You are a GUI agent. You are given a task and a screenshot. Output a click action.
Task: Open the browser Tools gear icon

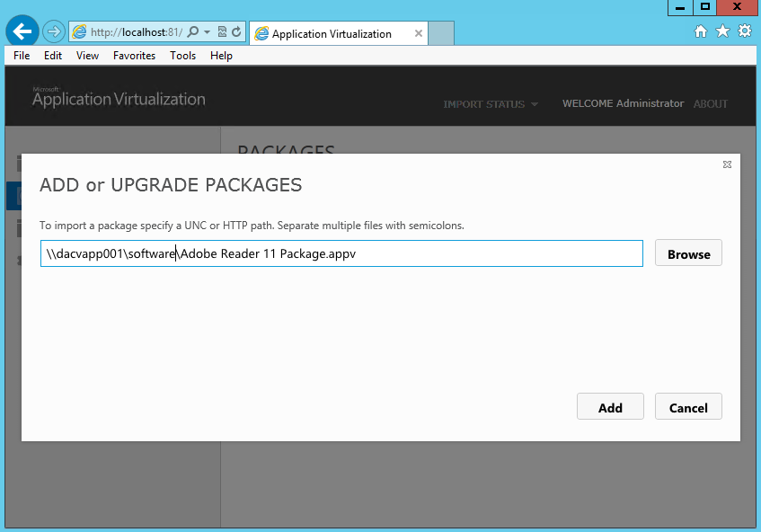pos(745,31)
